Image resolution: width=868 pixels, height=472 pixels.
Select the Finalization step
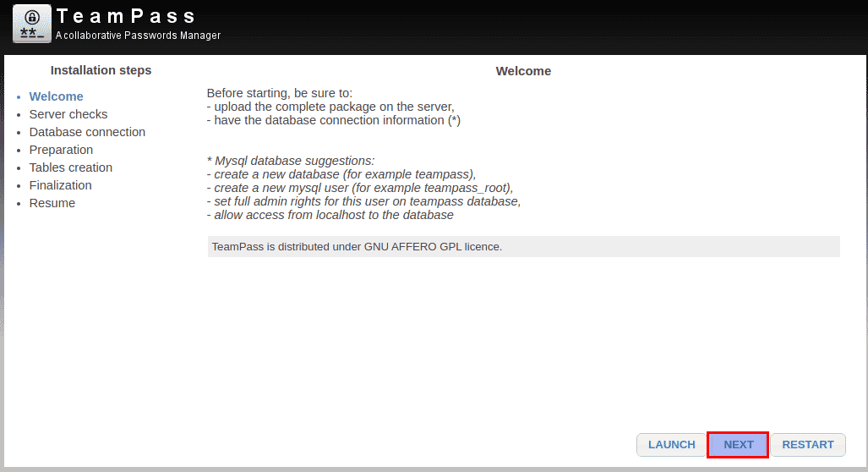click(60, 185)
